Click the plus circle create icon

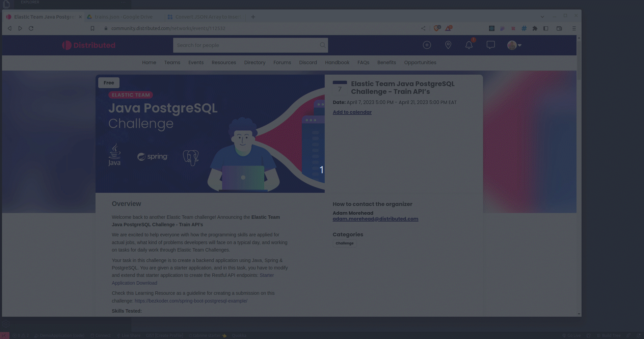pos(427,45)
